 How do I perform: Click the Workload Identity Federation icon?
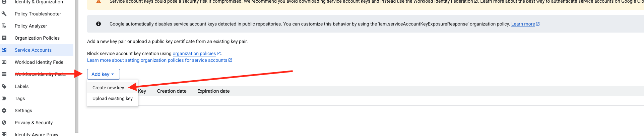point(4,62)
